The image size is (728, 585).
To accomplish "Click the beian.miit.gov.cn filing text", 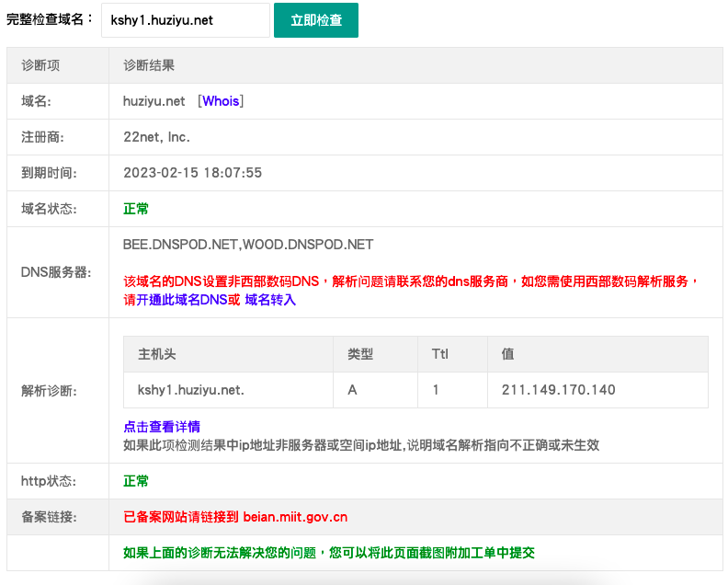I will [x=295, y=517].
